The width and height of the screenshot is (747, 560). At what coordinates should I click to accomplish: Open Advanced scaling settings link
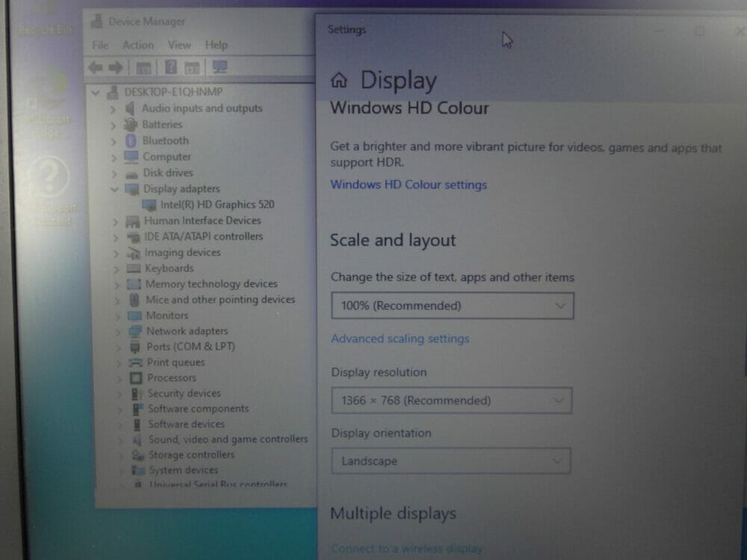(x=400, y=338)
